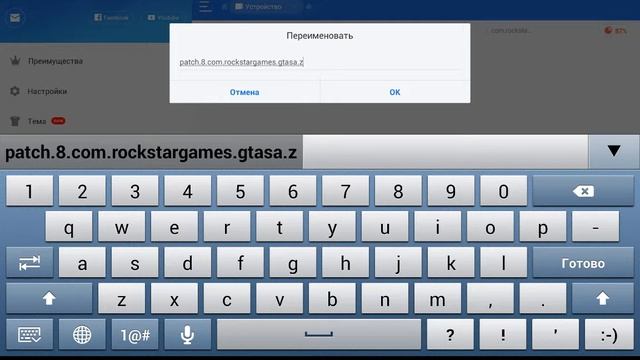The width and height of the screenshot is (640, 360).
Task: Tap the hyphen key
Action: pos(596,227)
